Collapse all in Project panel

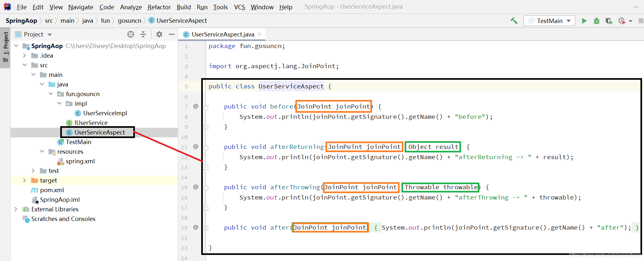tap(143, 34)
